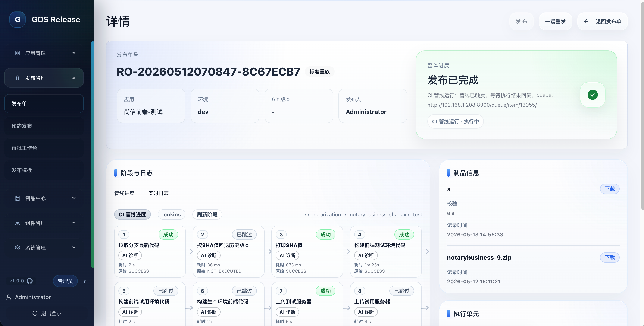Screen dimensions: 644x326
Task: Click the job name sx-notarization-js-notarybusiness-shangxin-test
Action: pos(363,214)
